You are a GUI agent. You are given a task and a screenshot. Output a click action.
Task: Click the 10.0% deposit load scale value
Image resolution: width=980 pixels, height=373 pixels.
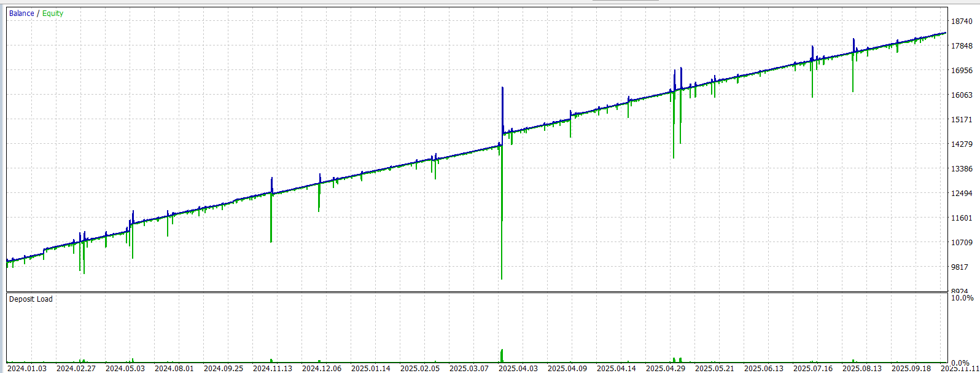(962, 298)
